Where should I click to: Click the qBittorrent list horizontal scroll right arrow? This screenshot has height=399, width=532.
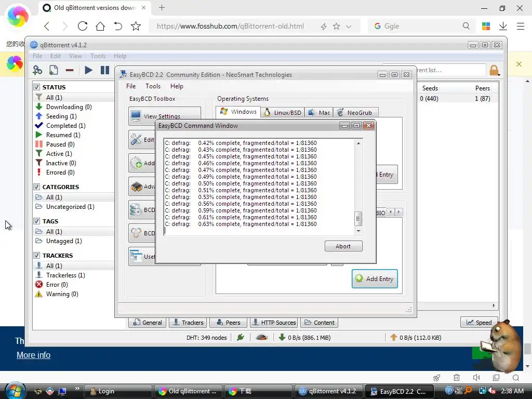(494, 305)
